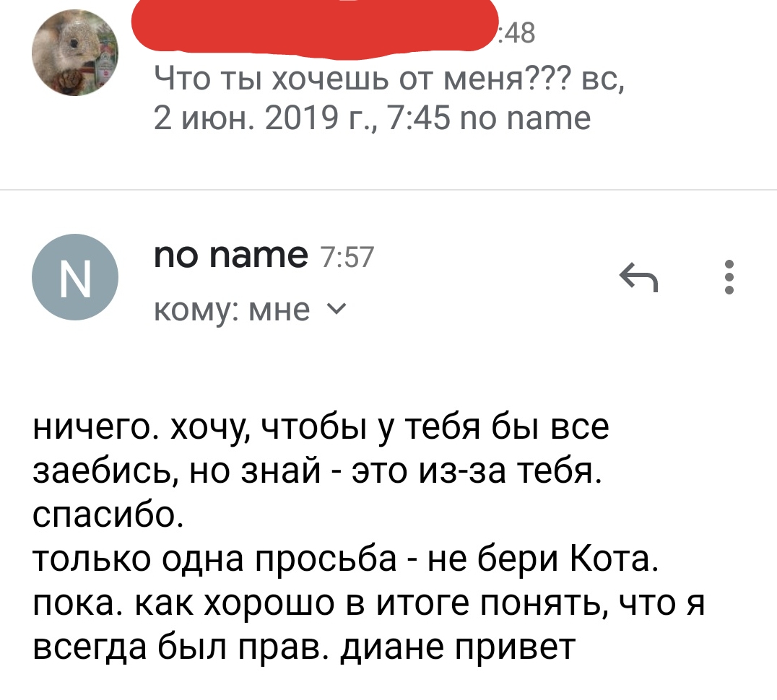The width and height of the screenshot is (777, 700).
Task: Tap the divider line between the messages
Action: point(388,190)
